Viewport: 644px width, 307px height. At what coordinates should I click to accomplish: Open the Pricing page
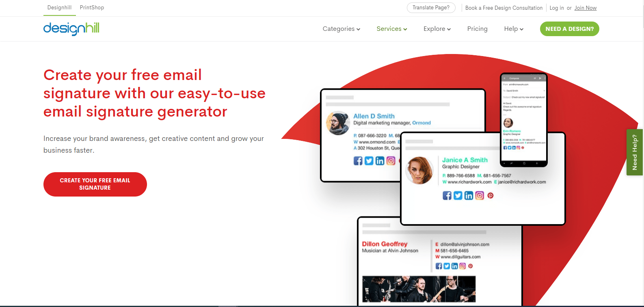[x=477, y=29]
